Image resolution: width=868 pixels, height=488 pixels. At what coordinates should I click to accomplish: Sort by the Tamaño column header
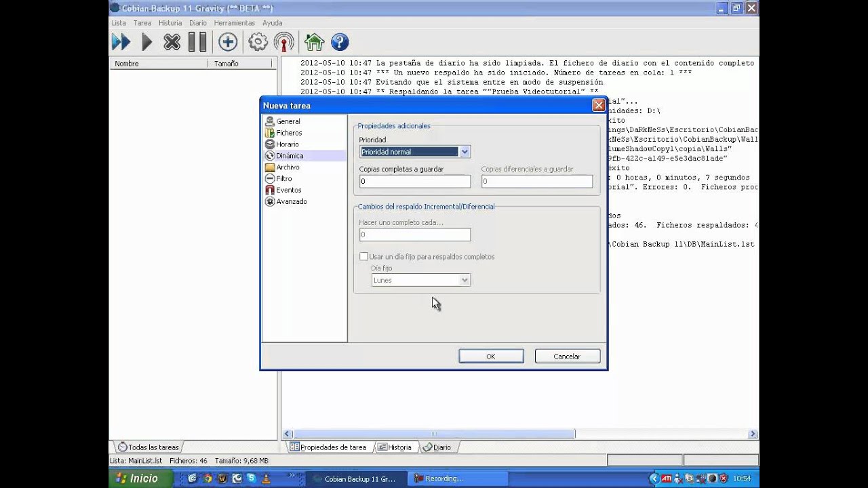click(240, 63)
